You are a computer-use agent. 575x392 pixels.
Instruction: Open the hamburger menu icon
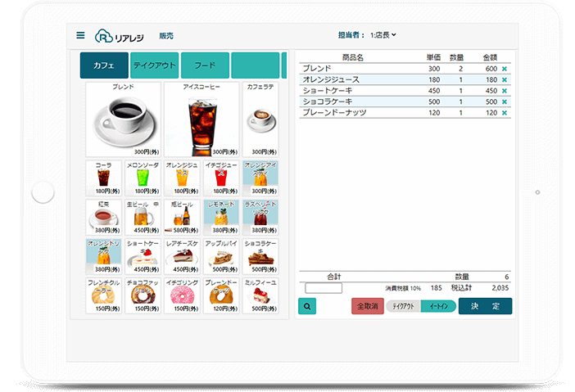click(x=80, y=35)
